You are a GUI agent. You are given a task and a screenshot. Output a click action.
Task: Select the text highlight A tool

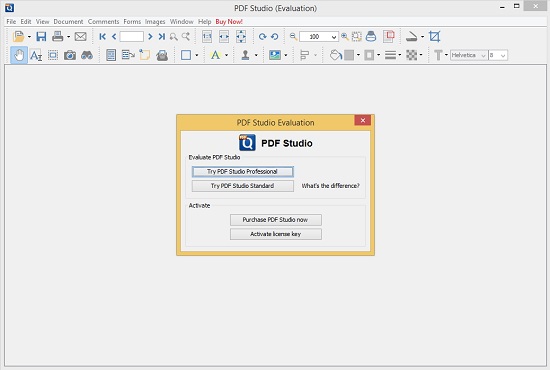215,55
